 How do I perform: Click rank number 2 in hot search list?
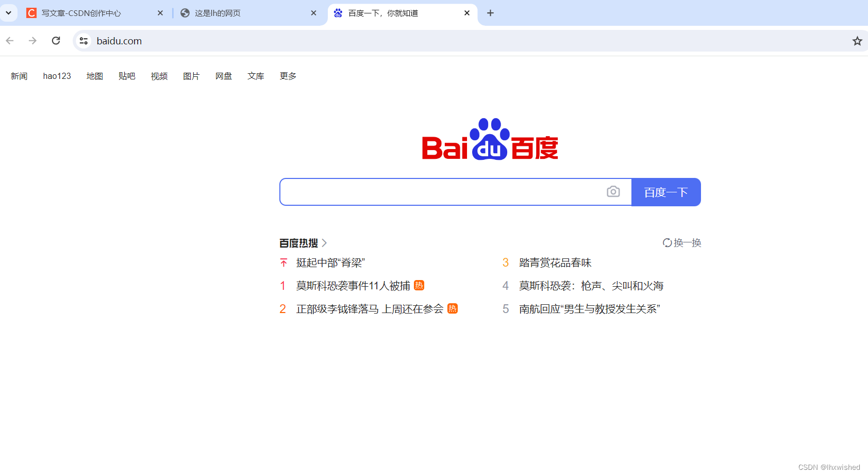click(x=283, y=309)
